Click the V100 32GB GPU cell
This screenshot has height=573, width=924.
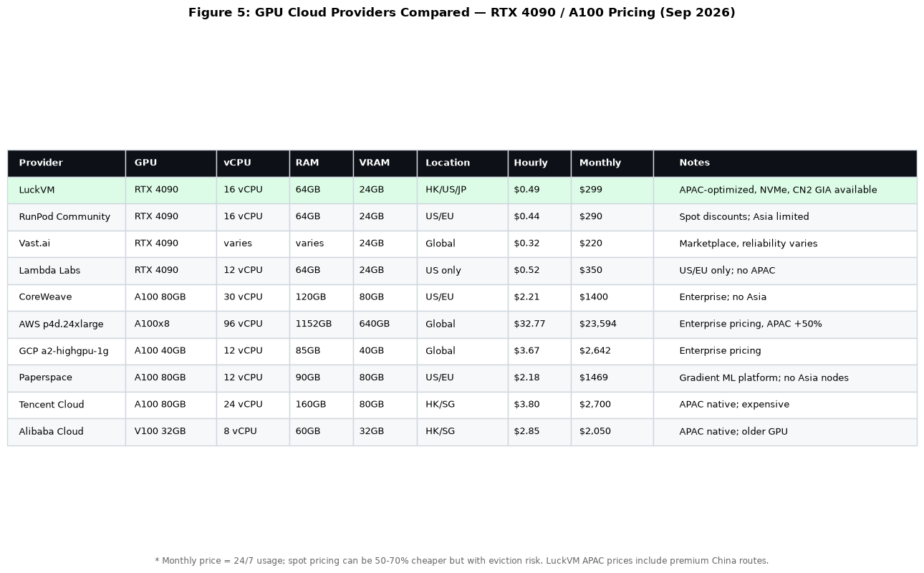(x=171, y=432)
